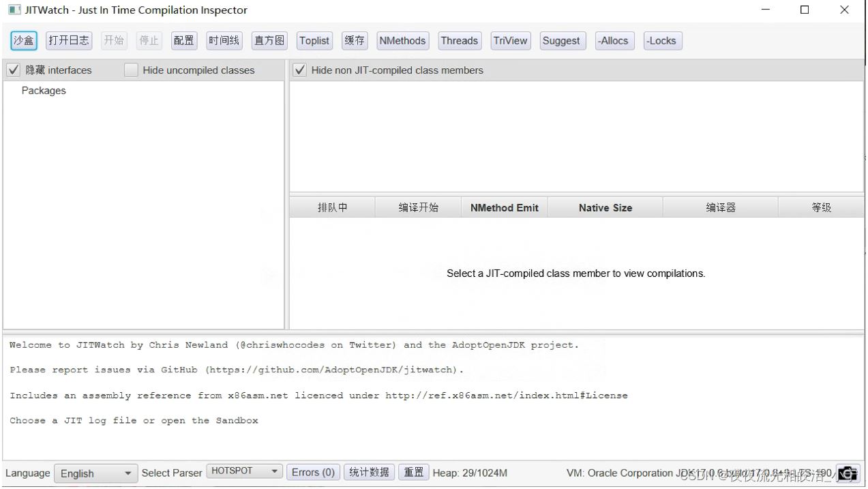Select the Packages tree root
Image resolution: width=868 pixels, height=489 pixels.
[44, 91]
